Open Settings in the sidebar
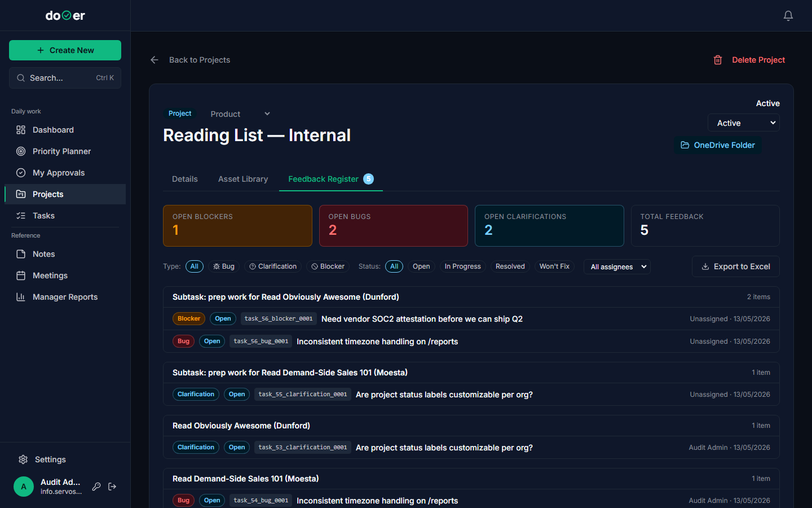The width and height of the screenshot is (812, 508). [x=65, y=459]
